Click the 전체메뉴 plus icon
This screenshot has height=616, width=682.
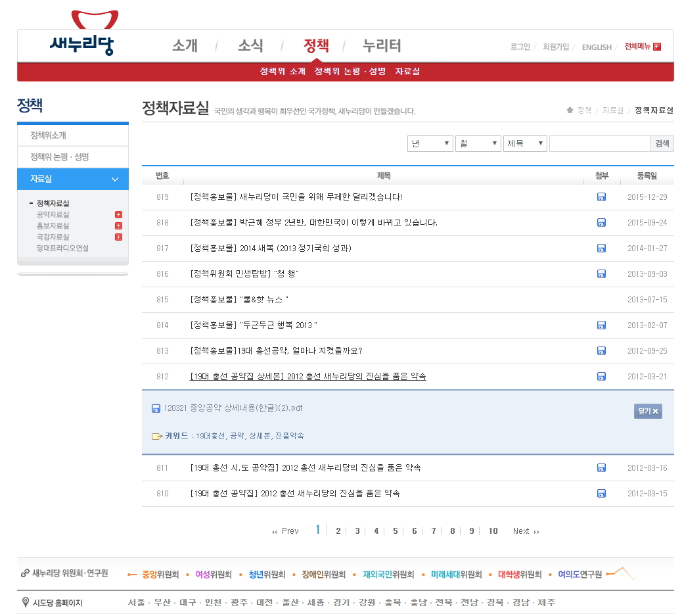pyautogui.click(x=657, y=47)
